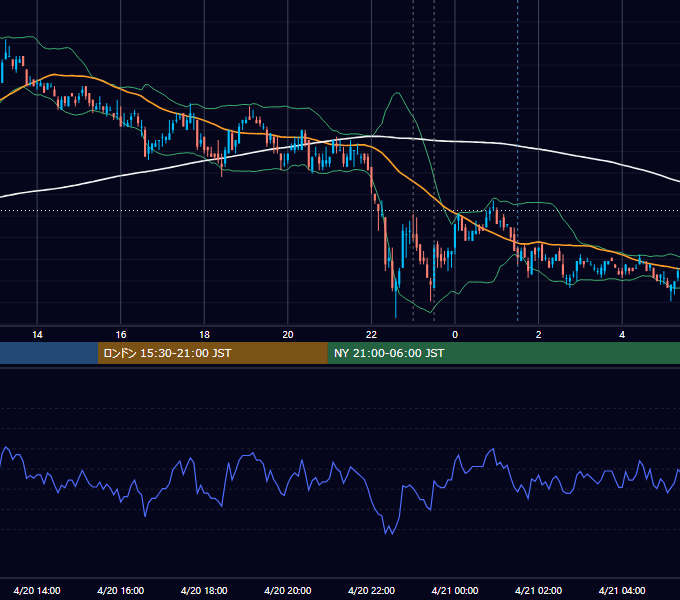
Task: Click the 4 hour label on the price chart axis
Action: coord(622,335)
